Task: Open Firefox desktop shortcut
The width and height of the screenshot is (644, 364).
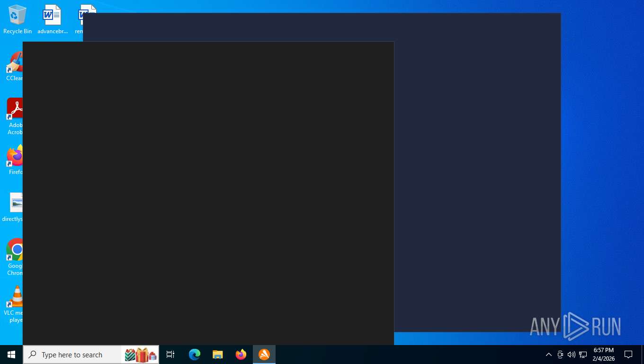Action: pyautogui.click(x=14, y=160)
